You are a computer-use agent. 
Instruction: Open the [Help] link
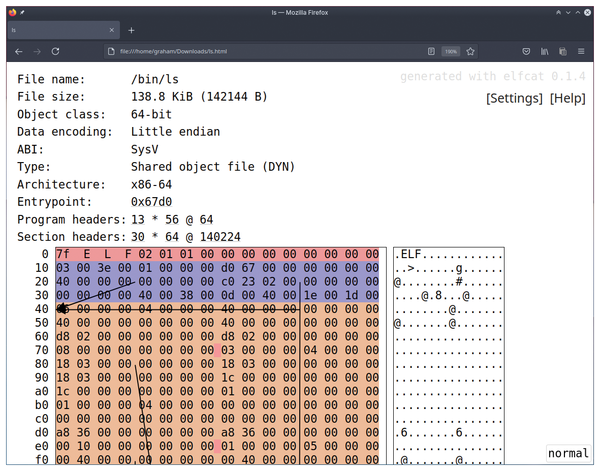[x=567, y=98]
